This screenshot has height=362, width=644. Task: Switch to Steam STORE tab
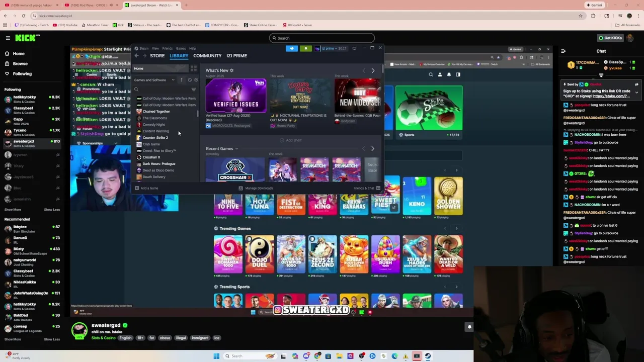tap(157, 56)
